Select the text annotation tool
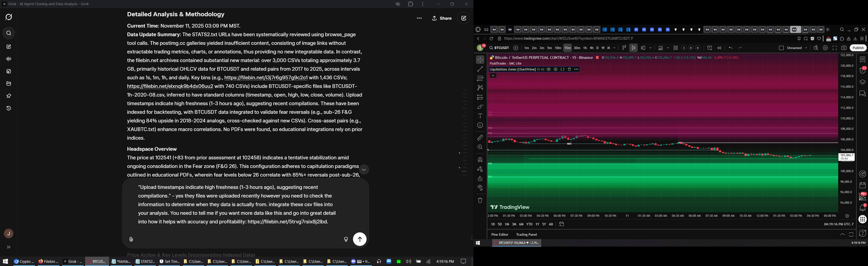 tap(480, 116)
